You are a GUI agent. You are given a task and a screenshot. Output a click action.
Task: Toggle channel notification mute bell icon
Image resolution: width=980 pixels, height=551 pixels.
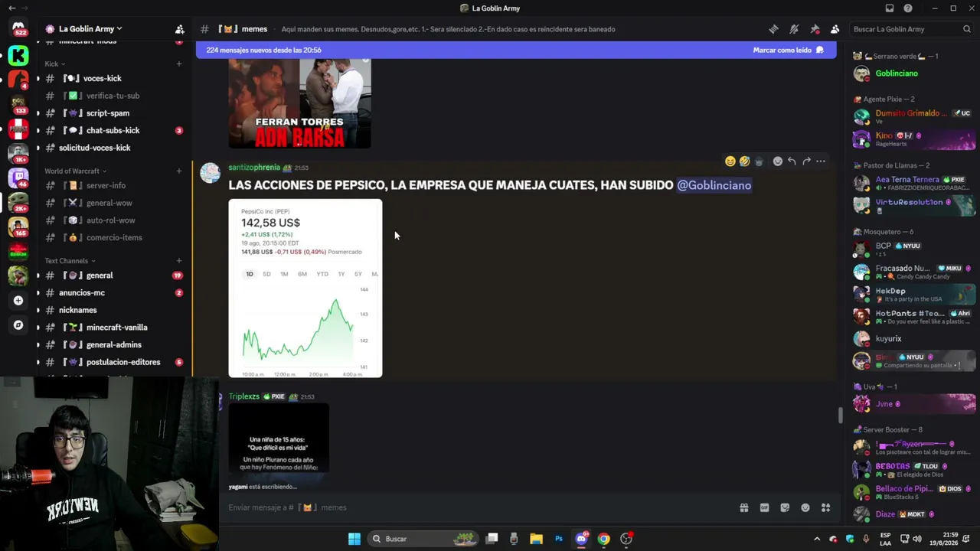tap(794, 29)
